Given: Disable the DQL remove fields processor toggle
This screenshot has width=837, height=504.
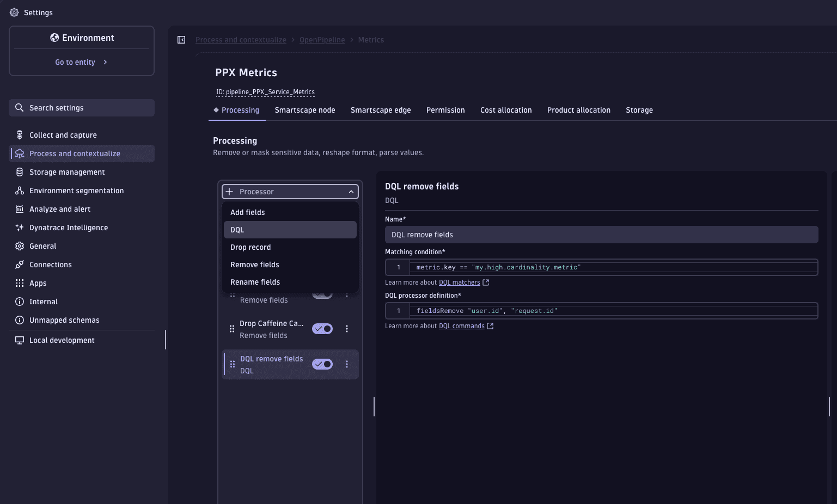Looking at the screenshot, I should coord(322,364).
